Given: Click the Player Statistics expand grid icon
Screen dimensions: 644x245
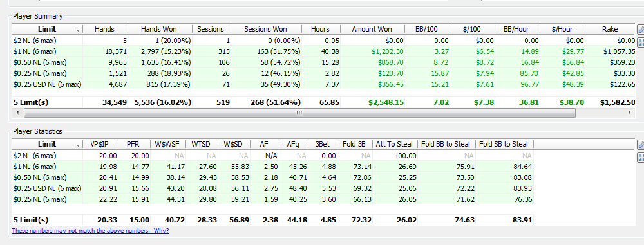Looking at the screenshot, I should coord(640,157).
